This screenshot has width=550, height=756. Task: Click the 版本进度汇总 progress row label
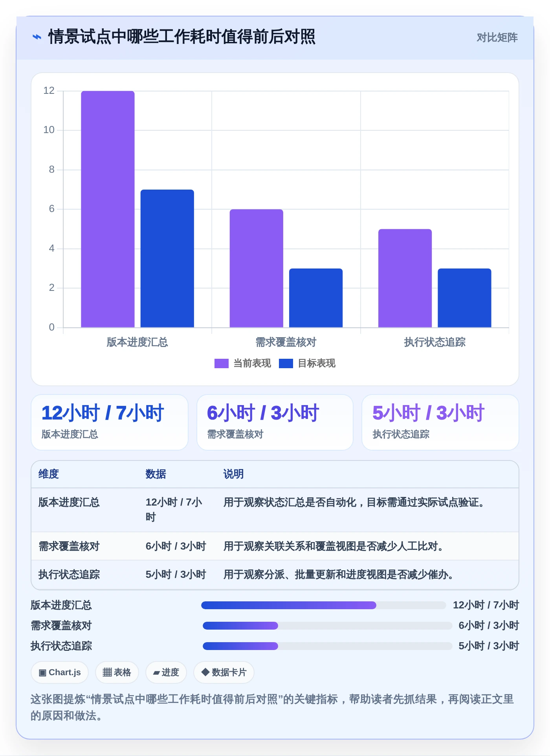tap(61, 605)
